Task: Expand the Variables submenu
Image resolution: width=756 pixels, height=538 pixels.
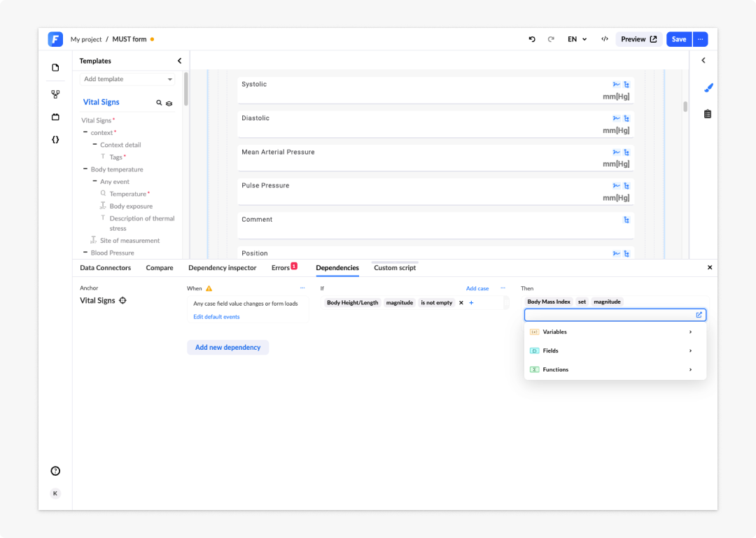Action: click(615, 332)
